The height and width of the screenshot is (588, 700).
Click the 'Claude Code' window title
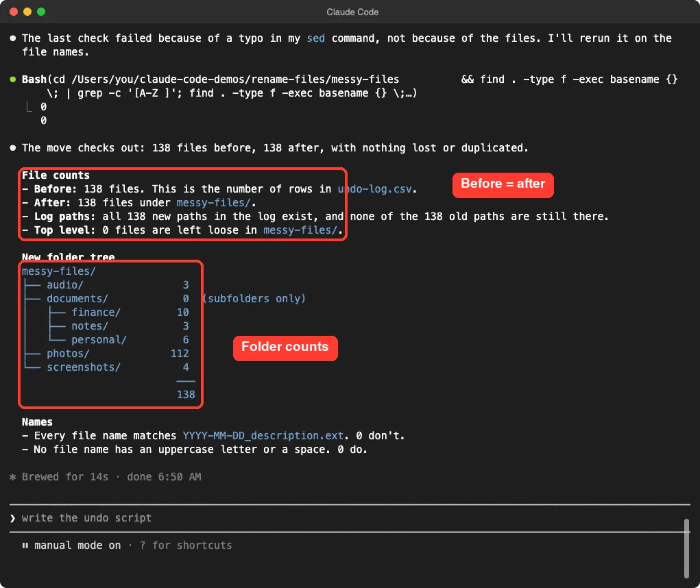click(x=352, y=12)
